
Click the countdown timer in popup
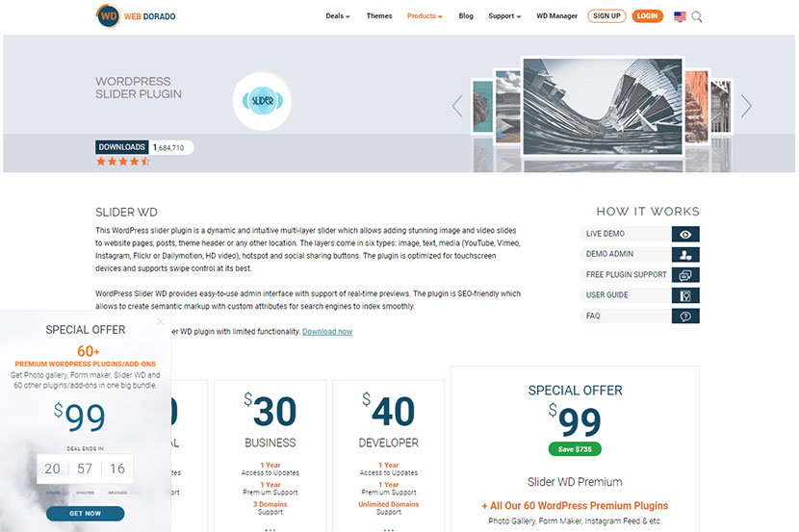(85, 469)
